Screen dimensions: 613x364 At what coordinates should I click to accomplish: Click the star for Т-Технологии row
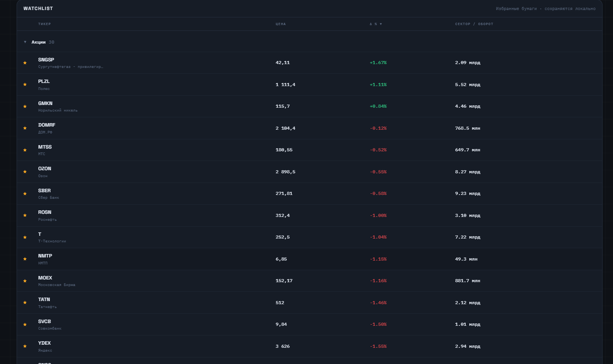tap(25, 237)
